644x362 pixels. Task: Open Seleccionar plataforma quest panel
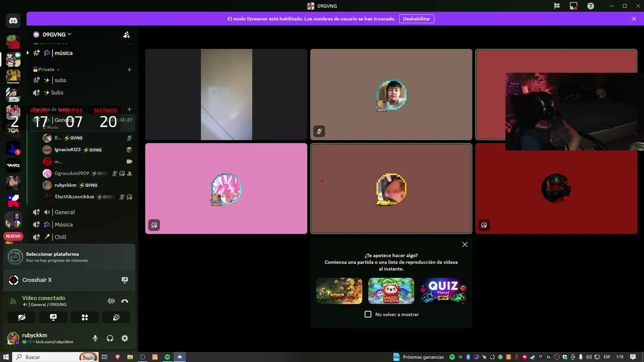(x=69, y=257)
